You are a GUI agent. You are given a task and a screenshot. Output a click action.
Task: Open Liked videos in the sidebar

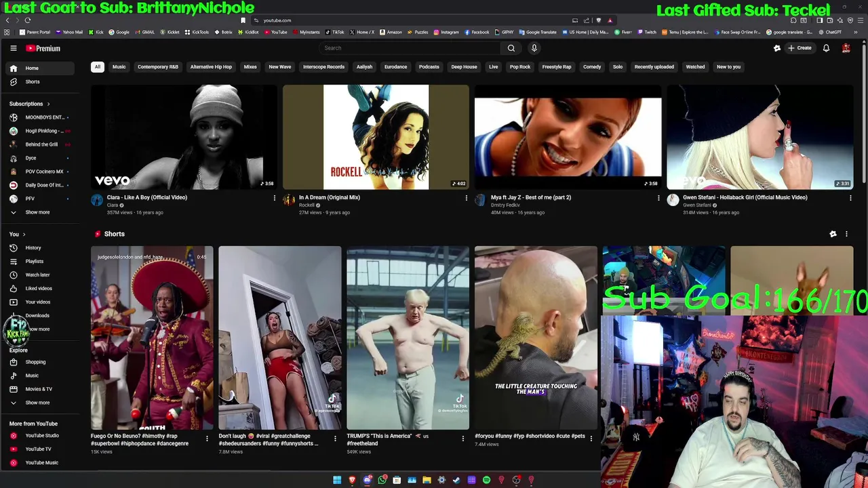coord(40,288)
